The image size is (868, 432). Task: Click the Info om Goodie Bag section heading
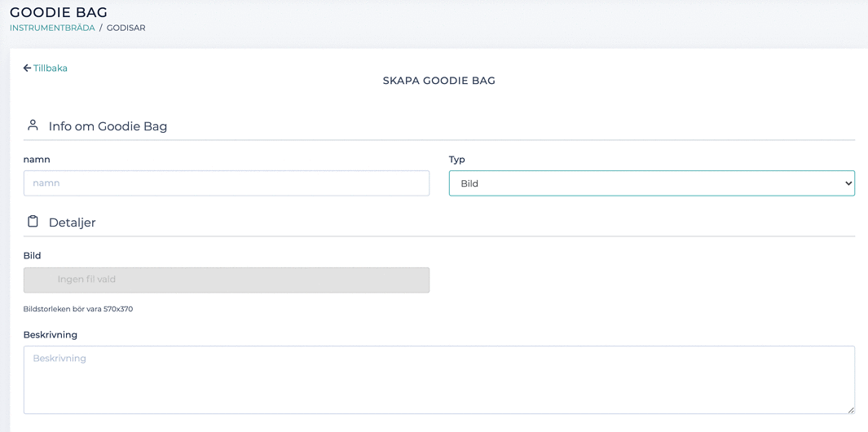point(108,126)
